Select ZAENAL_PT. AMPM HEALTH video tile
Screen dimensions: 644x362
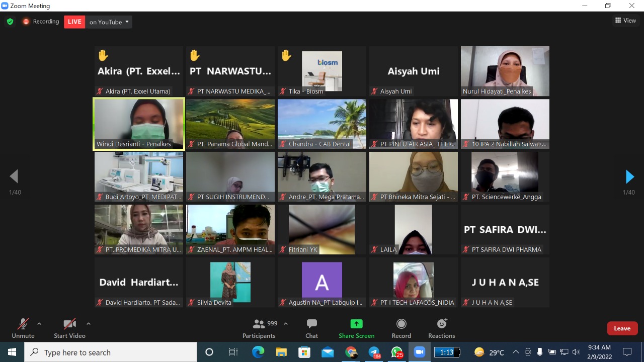230,229
